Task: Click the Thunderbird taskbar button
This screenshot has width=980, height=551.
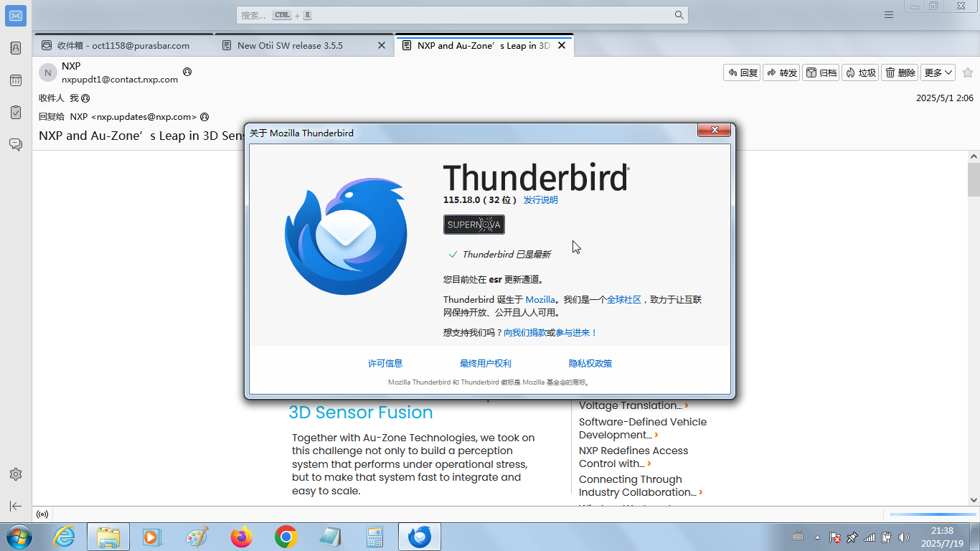Action: point(420,537)
